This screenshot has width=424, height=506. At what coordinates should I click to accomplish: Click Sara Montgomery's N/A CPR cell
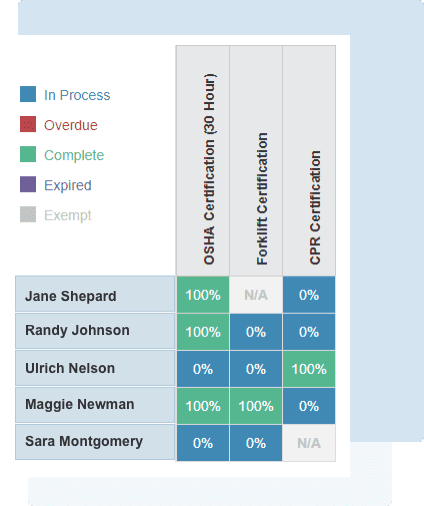pyautogui.click(x=309, y=443)
